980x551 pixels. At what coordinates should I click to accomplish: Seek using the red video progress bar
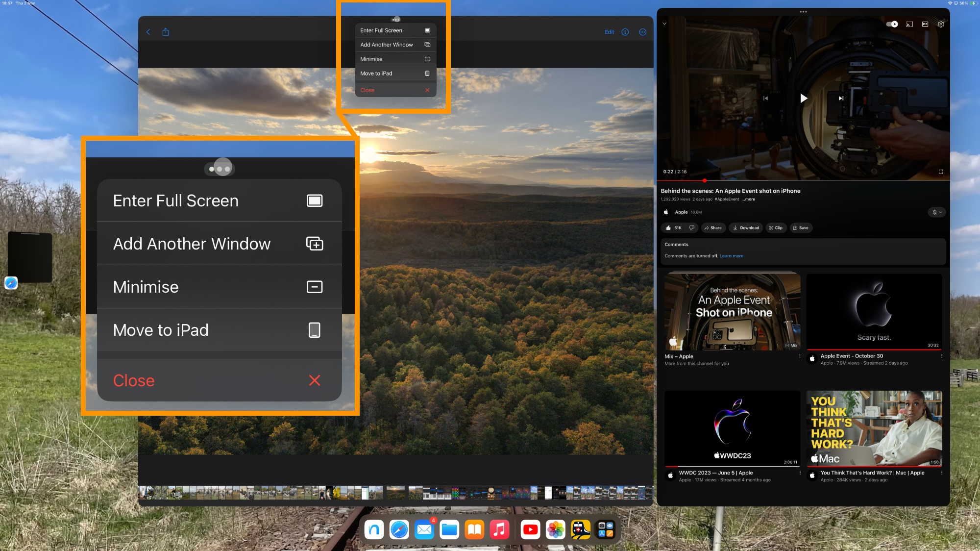(x=803, y=180)
